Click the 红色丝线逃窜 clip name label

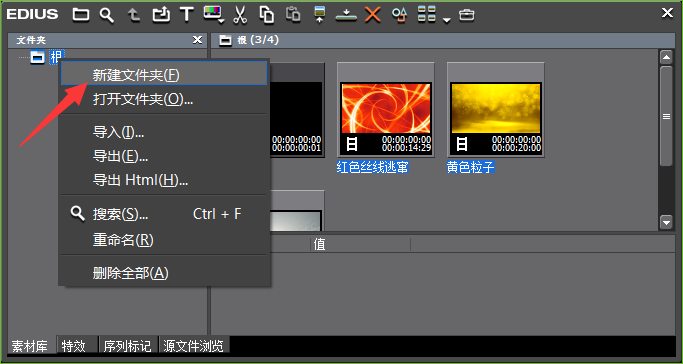point(372,167)
